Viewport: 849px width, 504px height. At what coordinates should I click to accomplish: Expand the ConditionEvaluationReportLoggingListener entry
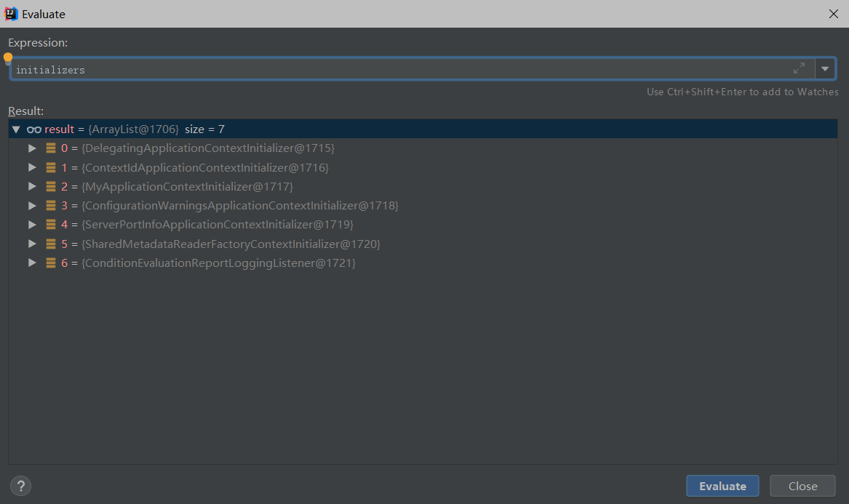click(x=32, y=263)
